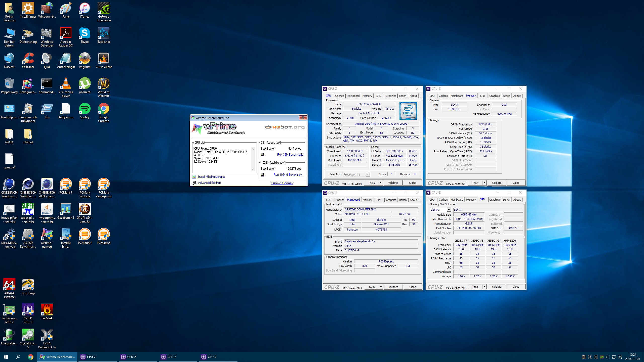Launch RealTemp from the desktop
This screenshot has width=644, height=362.
click(28, 287)
